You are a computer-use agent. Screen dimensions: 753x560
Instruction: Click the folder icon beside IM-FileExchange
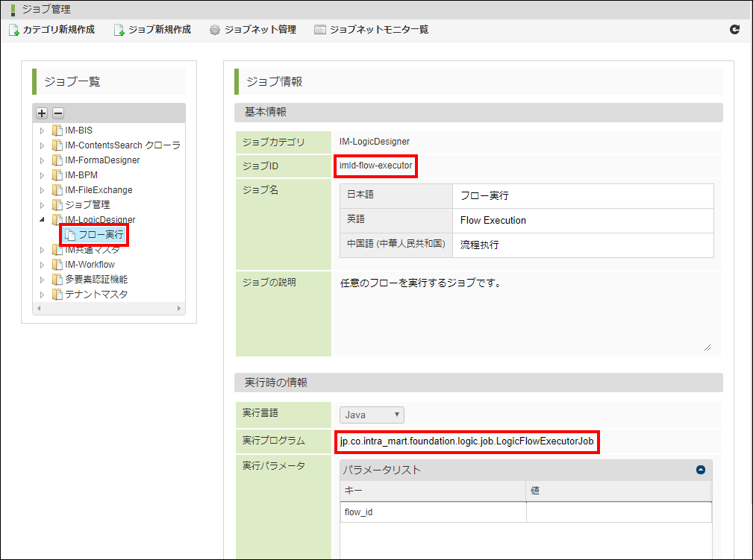tap(57, 189)
